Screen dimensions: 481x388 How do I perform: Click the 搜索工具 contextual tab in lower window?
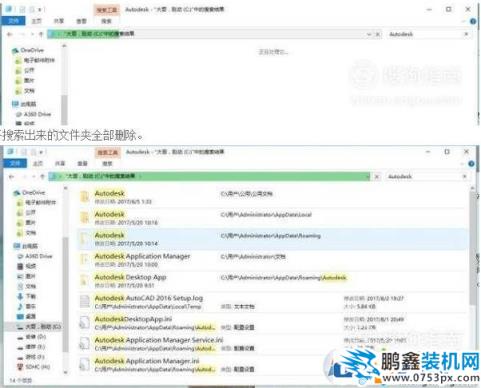pos(107,152)
